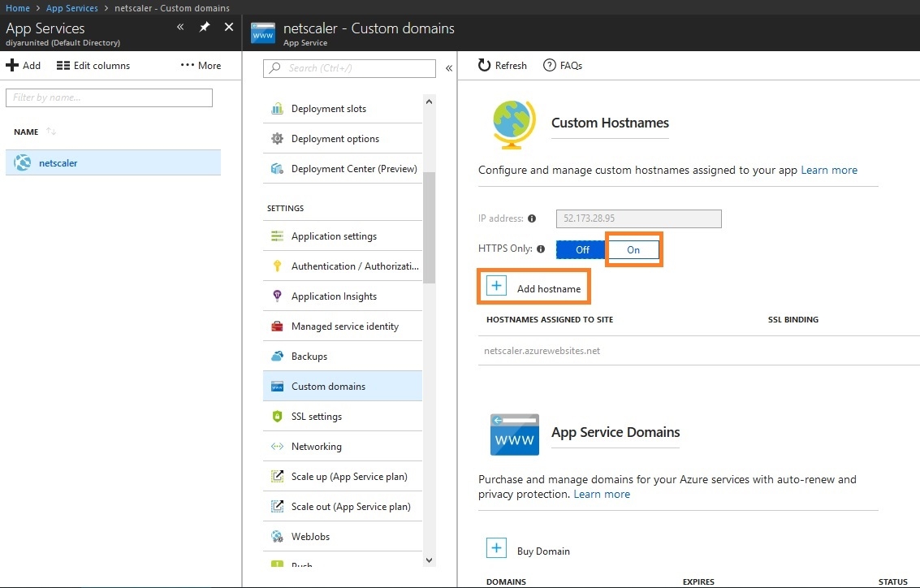This screenshot has height=588, width=920.
Task: Open Authentication / Authorization settings
Action: coord(343,266)
